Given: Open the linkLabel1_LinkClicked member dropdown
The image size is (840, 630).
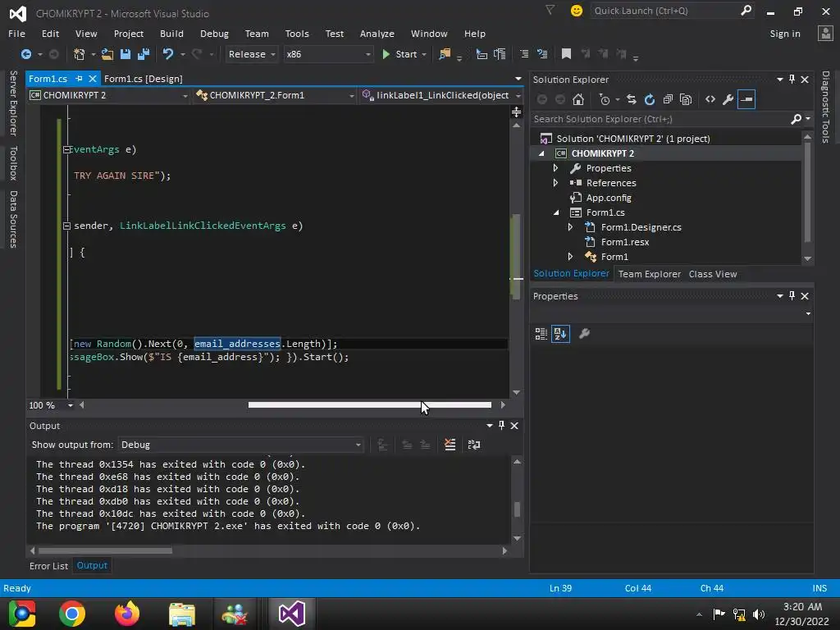Looking at the screenshot, I should [x=441, y=95].
